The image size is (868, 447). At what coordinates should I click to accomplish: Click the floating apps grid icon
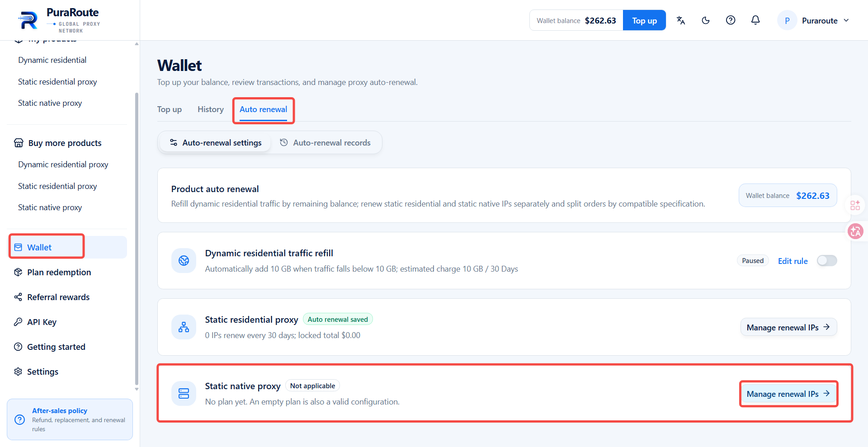855,206
